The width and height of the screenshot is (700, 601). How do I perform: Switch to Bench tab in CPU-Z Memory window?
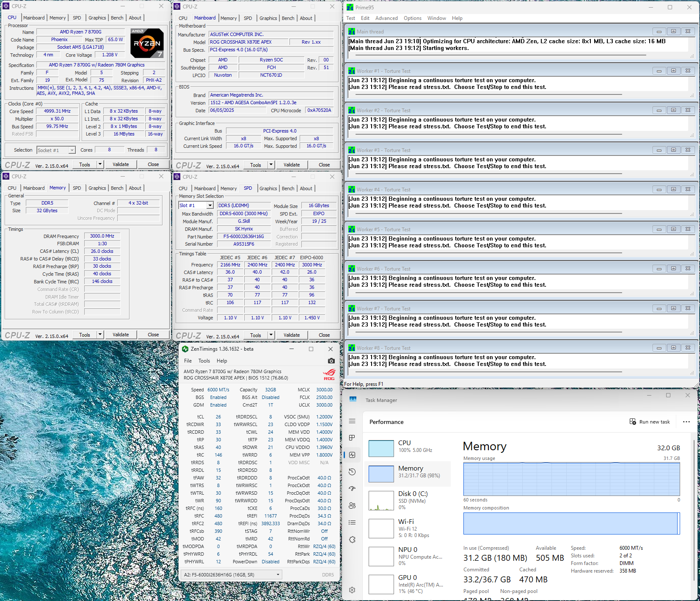[x=117, y=188]
